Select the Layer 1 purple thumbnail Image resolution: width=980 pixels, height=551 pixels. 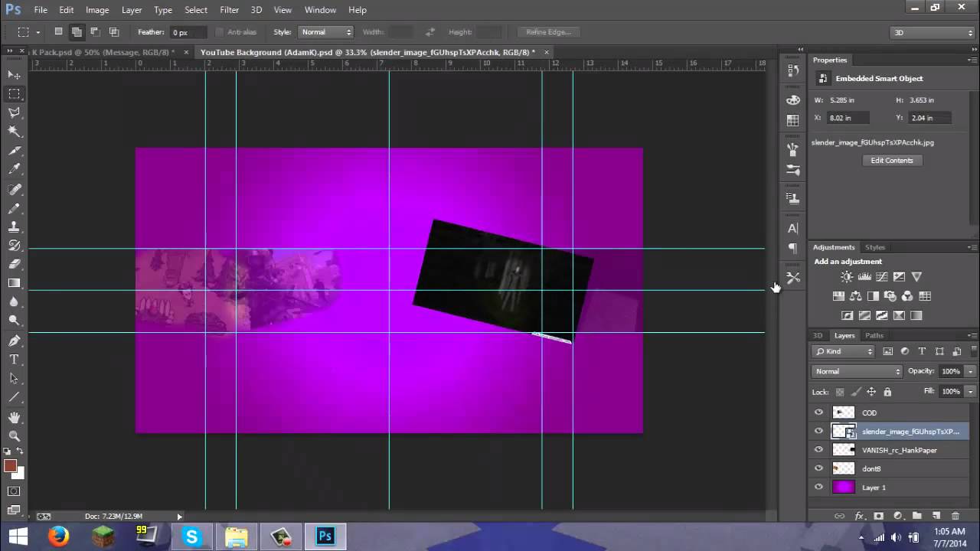point(843,487)
